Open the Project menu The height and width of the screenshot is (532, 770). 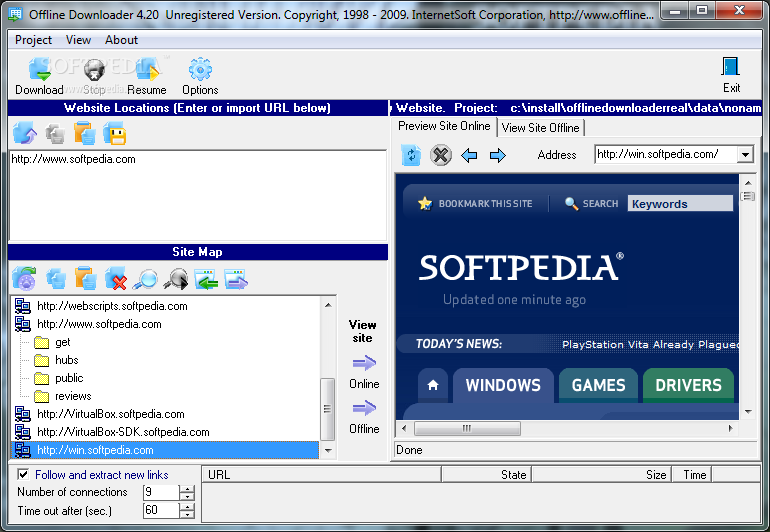(x=33, y=40)
